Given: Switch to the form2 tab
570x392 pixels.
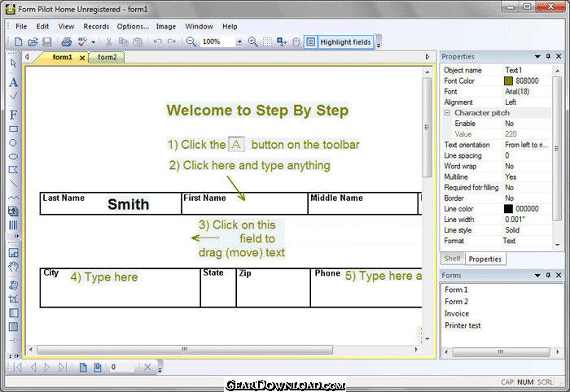Looking at the screenshot, I should point(107,58).
